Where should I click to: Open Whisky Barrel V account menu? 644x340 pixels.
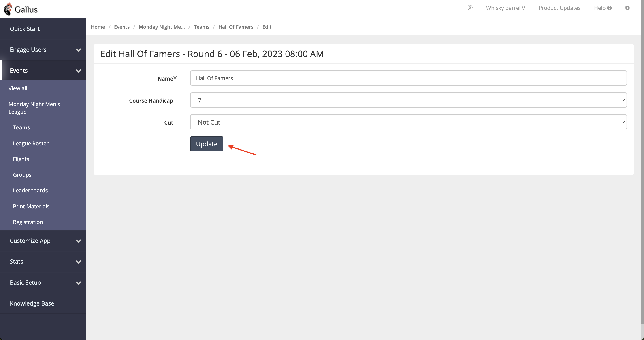pos(505,8)
